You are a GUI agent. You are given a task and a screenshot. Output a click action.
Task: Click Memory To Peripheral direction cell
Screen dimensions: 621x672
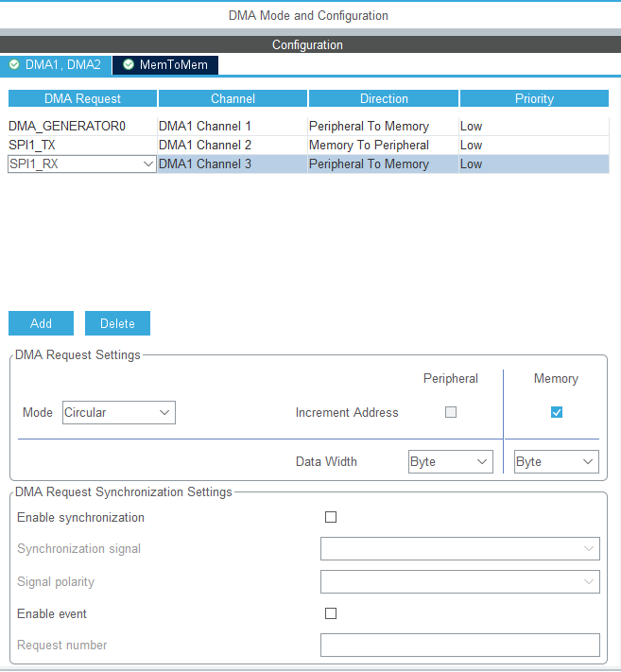tap(384, 146)
